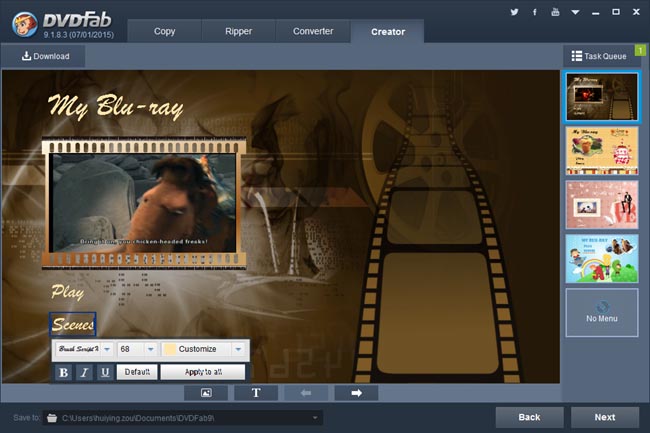Switch to the Ripper tab
This screenshot has height=433, width=650.
(x=238, y=31)
